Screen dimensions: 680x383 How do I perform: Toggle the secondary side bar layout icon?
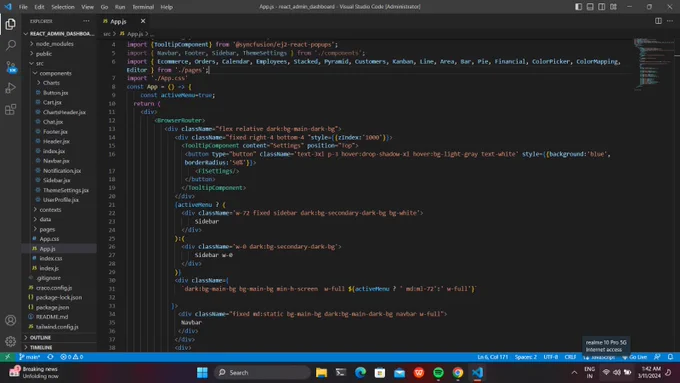602,7
